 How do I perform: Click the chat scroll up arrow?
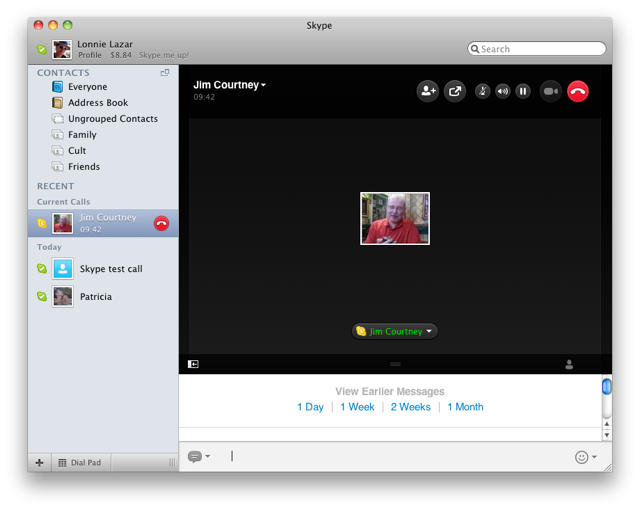[x=607, y=424]
